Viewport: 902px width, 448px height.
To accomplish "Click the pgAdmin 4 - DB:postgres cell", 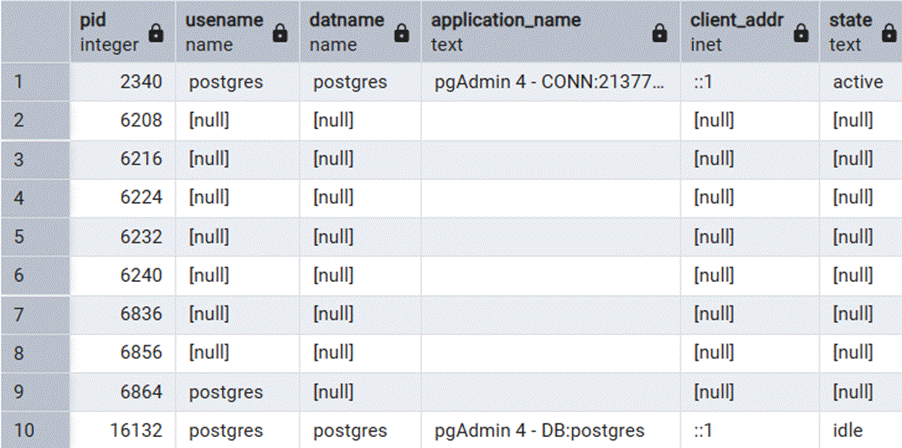I will [x=551, y=430].
